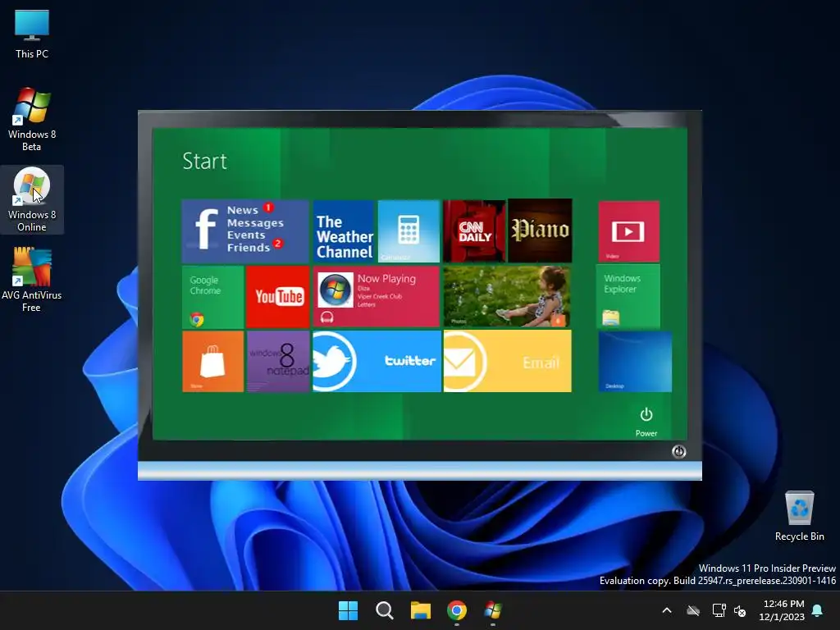This screenshot has height=630, width=840.
Task: Open the Photos tile with child picture
Action: pos(507,297)
